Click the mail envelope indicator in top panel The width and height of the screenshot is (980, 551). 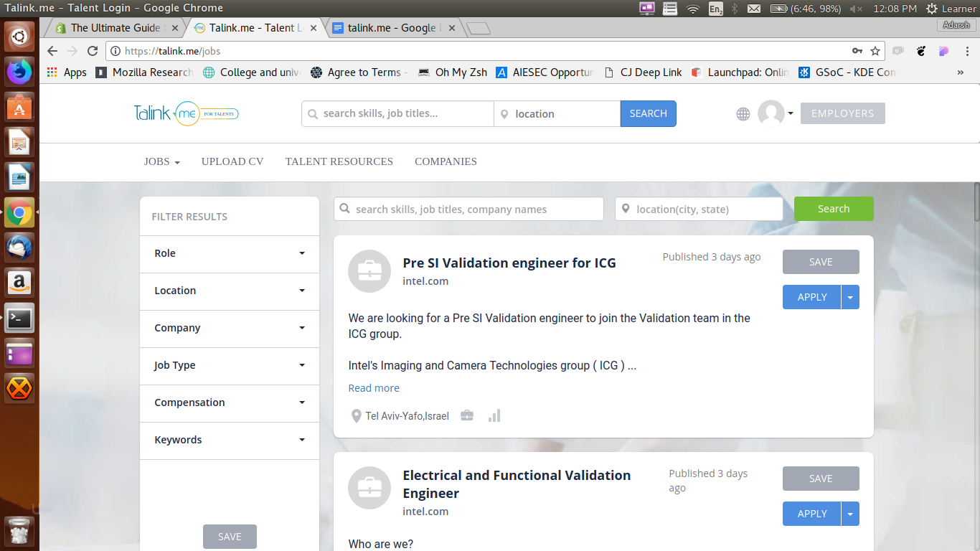[753, 9]
